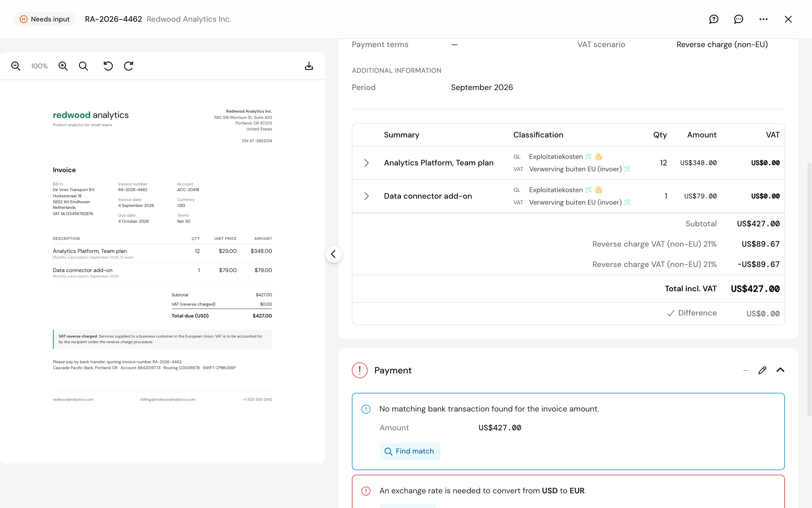Zoom out the invoice preview

tap(16, 66)
